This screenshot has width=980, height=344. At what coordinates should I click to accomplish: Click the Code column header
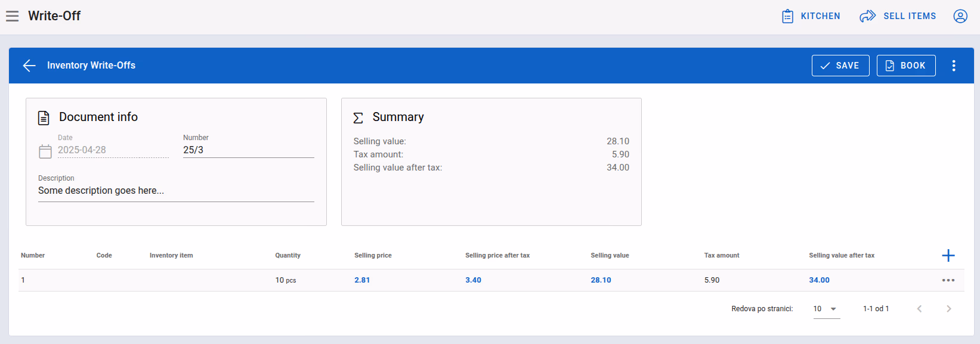coord(104,255)
